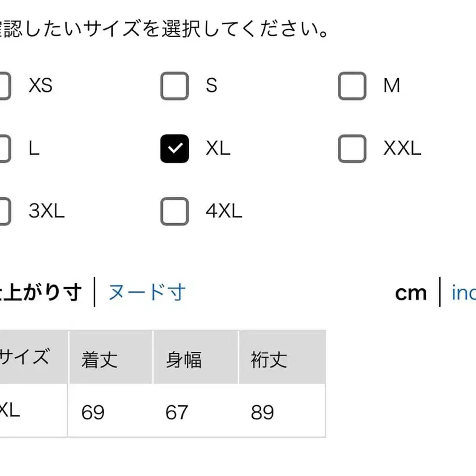Check the L size checkbox
Viewport: 476px width, 476px height.
[x=3, y=149]
